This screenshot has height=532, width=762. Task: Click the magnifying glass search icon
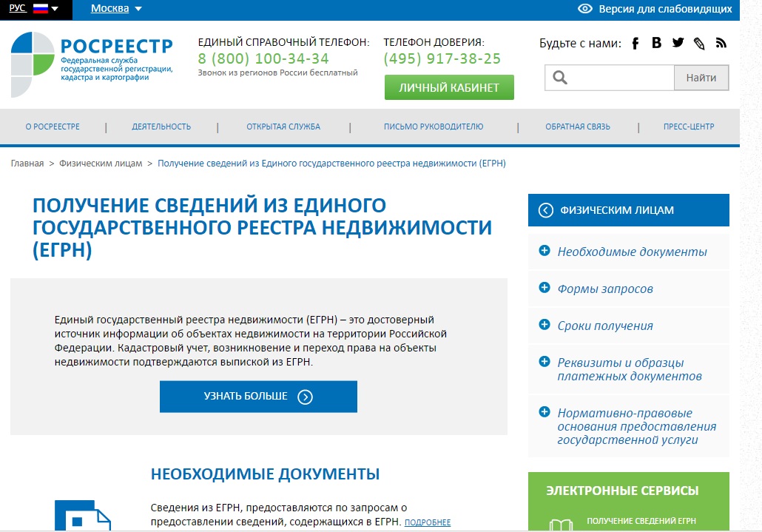click(560, 78)
